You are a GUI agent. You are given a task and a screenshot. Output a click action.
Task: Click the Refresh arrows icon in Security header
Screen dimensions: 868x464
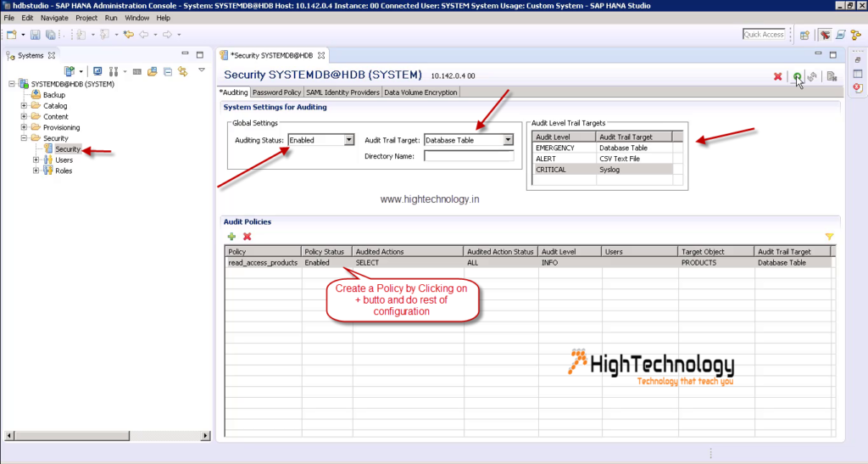(812, 76)
